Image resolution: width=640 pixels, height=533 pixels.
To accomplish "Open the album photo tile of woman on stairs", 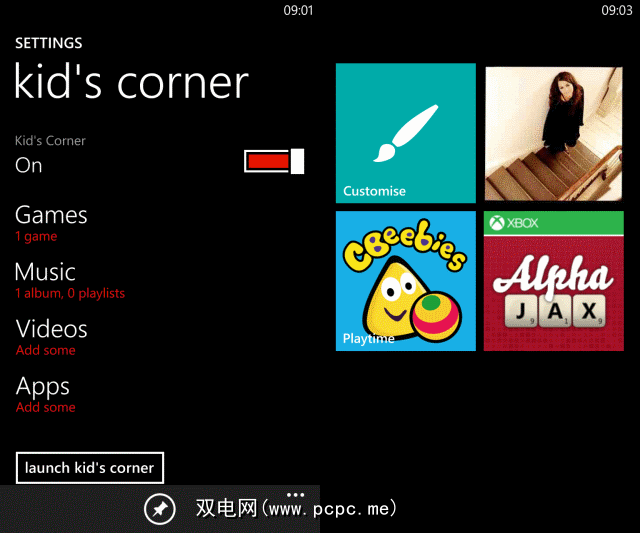I will click(x=553, y=133).
